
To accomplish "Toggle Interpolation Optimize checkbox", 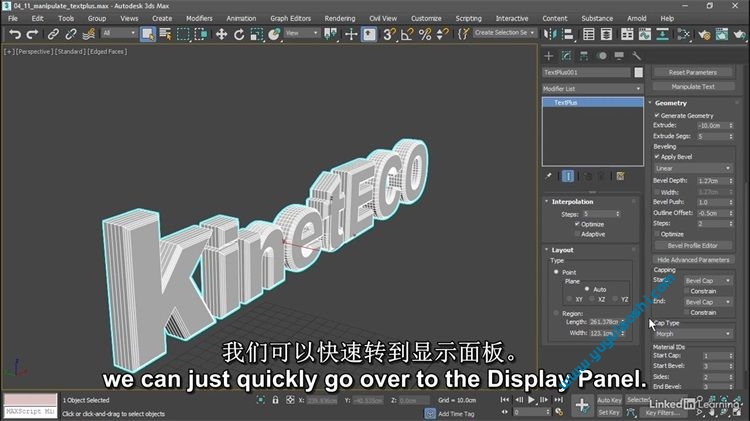I will [x=577, y=224].
